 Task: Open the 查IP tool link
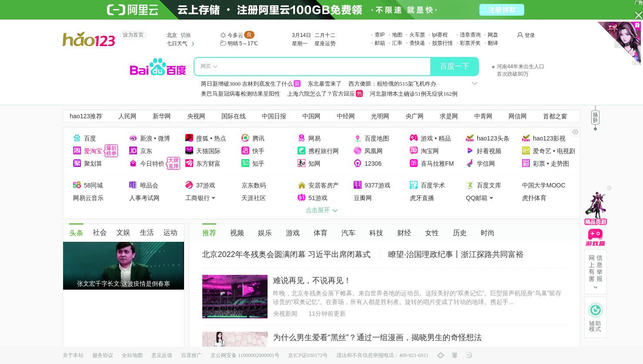point(380,35)
